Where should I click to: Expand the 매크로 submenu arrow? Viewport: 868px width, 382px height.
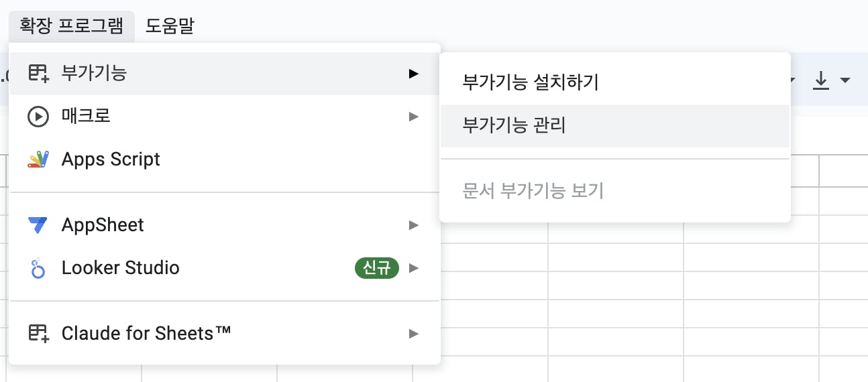click(x=414, y=117)
